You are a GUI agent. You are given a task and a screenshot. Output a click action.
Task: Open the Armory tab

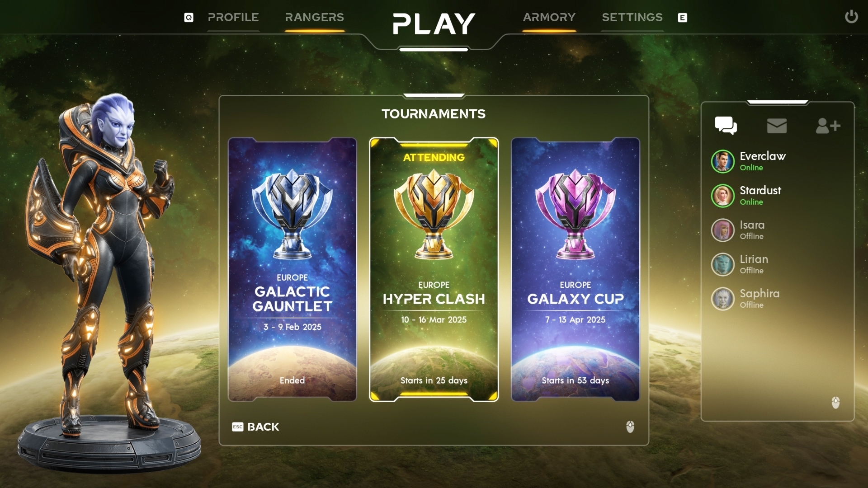[549, 18]
